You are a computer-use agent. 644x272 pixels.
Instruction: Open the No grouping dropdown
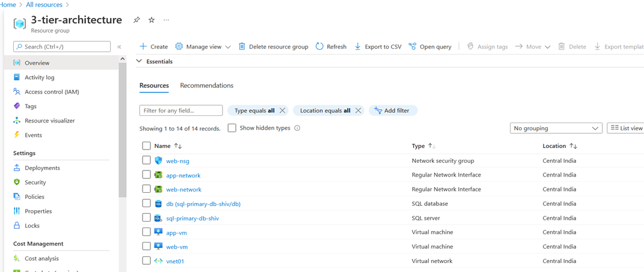556,128
